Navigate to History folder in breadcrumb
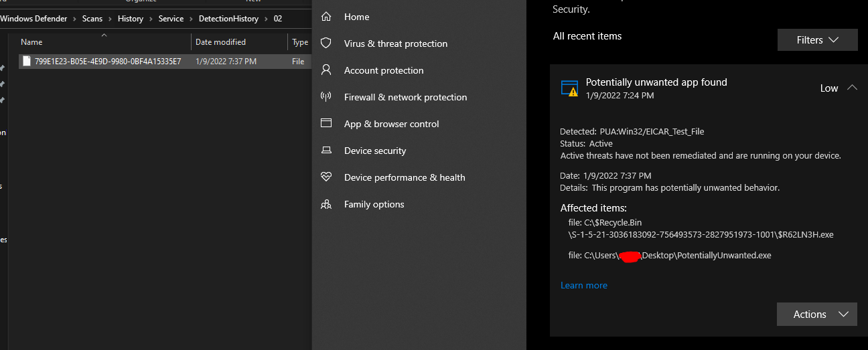Viewport: 868px width, 350px height. click(131, 19)
